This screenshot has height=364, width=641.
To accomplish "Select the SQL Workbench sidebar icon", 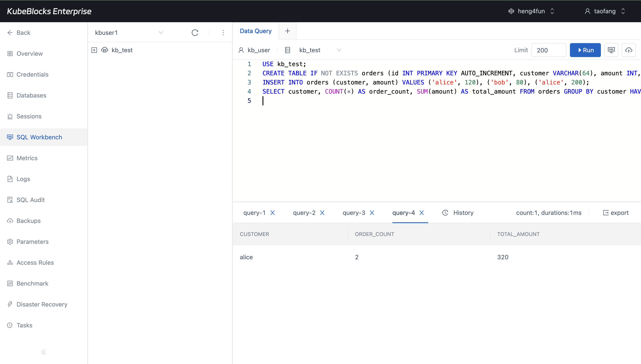I will (x=10, y=137).
